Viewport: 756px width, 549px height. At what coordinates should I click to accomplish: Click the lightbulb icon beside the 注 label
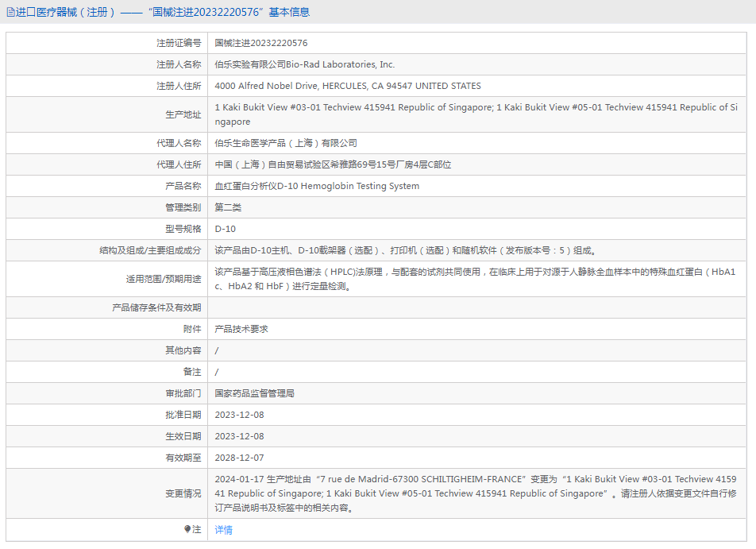187,529
